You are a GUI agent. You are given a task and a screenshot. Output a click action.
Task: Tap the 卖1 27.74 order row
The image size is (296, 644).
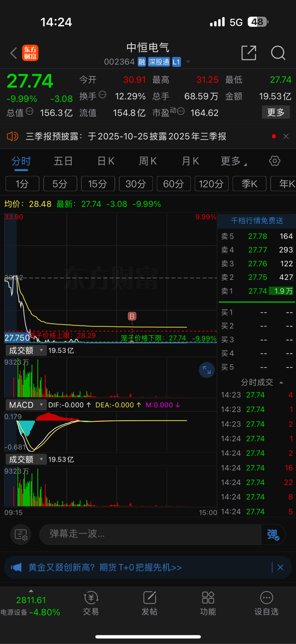[257, 291]
